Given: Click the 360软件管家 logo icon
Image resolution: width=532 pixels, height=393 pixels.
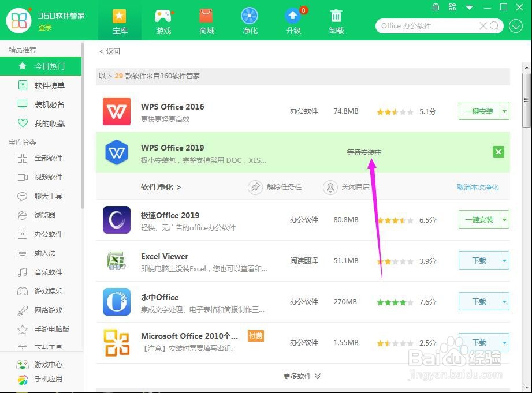Looking at the screenshot, I should (x=19, y=20).
